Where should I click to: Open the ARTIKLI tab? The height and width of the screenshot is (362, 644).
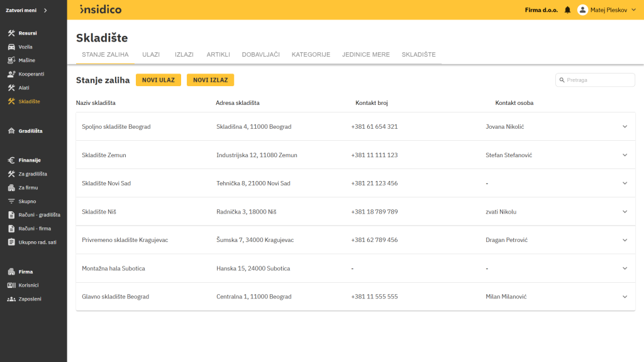pyautogui.click(x=218, y=55)
